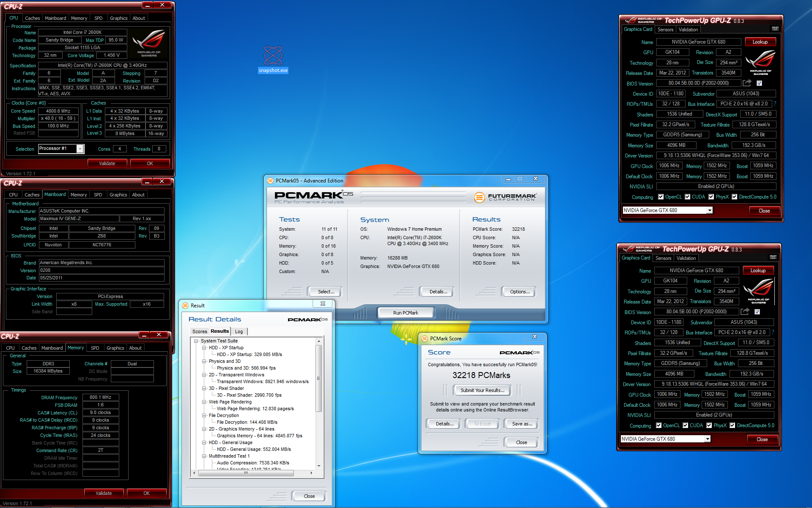Select the File Decryption: 144.408 MB/s row
This screenshot has width=812, height=508.
pos(247,422)
